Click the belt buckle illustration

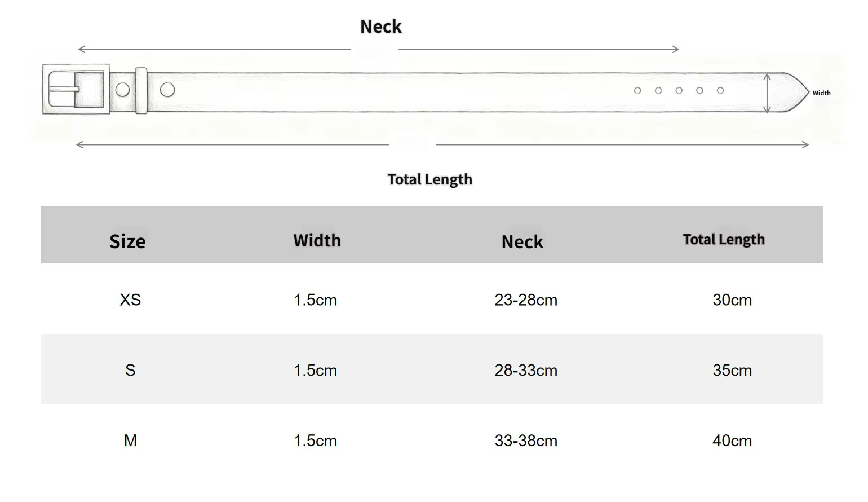pos(76,89)
